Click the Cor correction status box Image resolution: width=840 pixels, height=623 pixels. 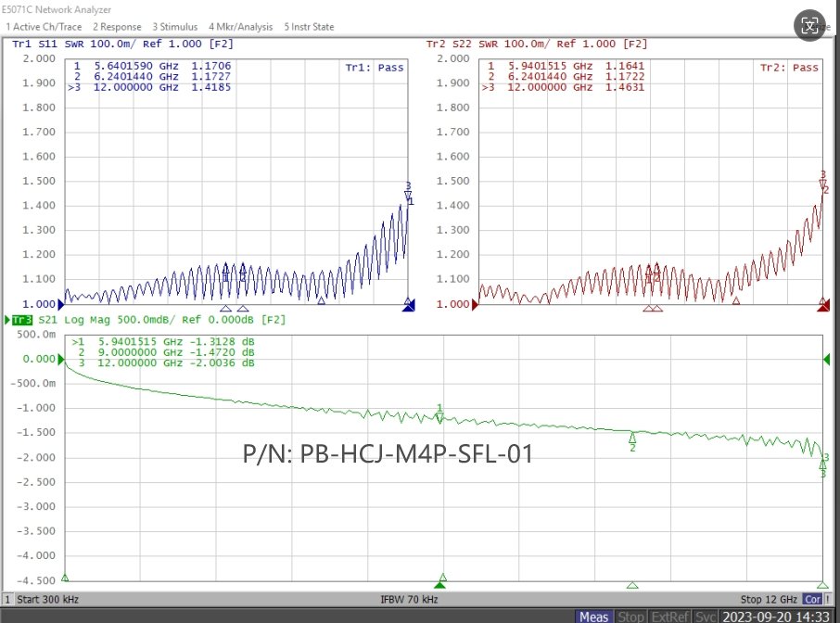tap(813, 600)
